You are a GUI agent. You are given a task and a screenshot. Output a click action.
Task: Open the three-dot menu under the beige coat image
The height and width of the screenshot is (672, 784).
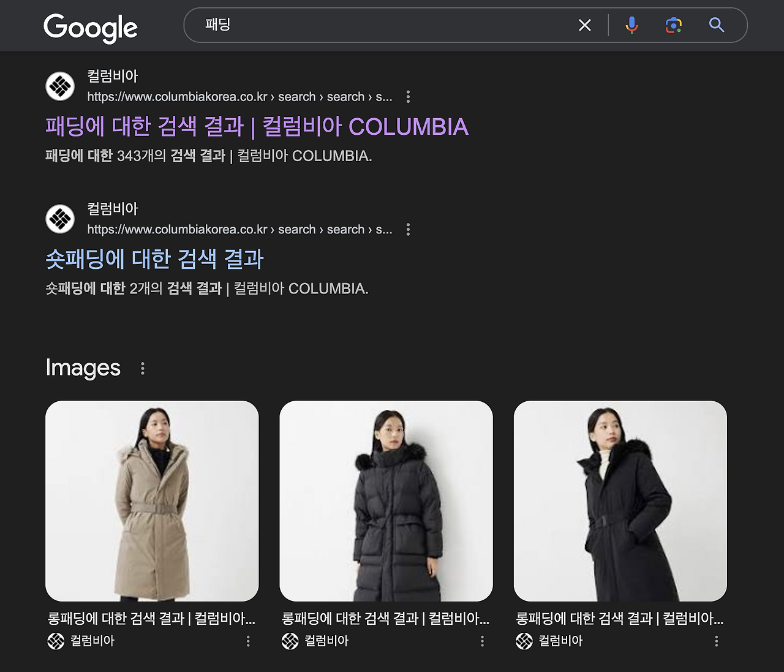(248, 640)
